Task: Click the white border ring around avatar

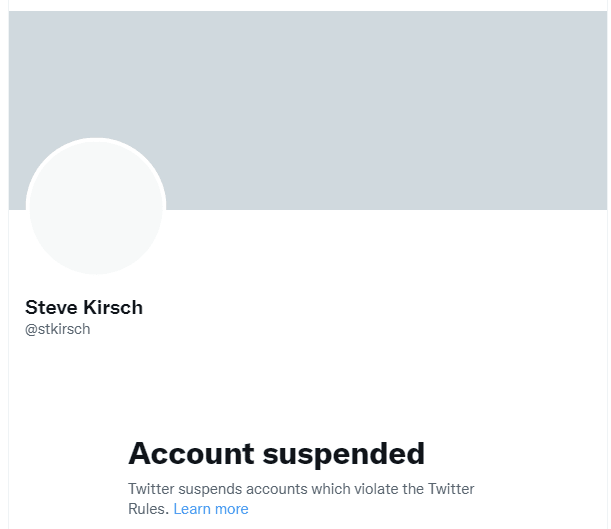Action: (95, 139)
